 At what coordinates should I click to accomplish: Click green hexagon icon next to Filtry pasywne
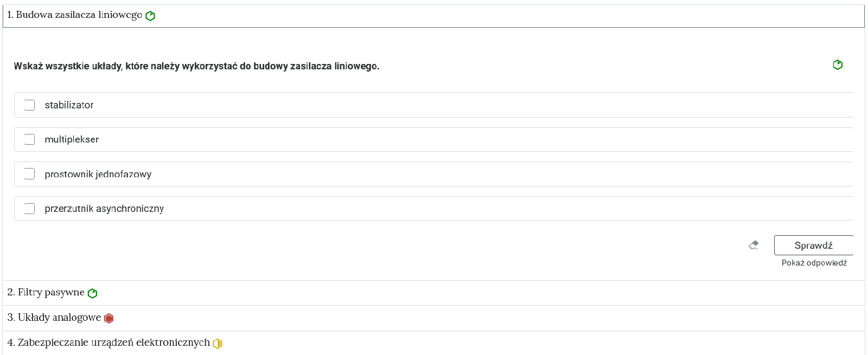tap(92, 293)
